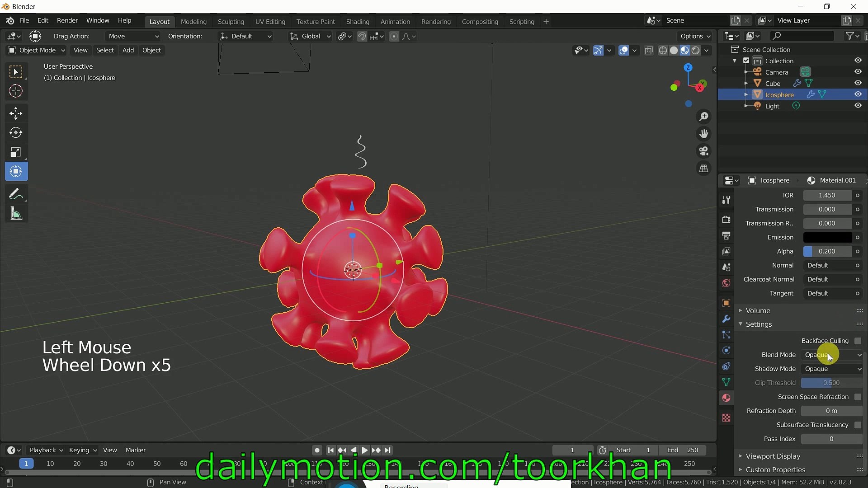
Task: Enable Backface Culling checkbox
Action: point(858,341)
